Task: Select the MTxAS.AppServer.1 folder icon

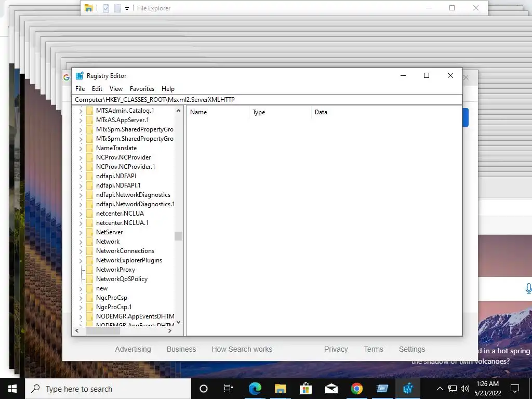Action: 89,120
